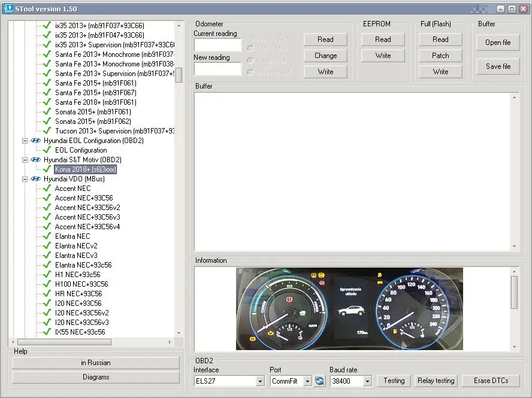Select 'Santa Fe 2015+ (mb91F067)' tree item

tap(96, 93)
